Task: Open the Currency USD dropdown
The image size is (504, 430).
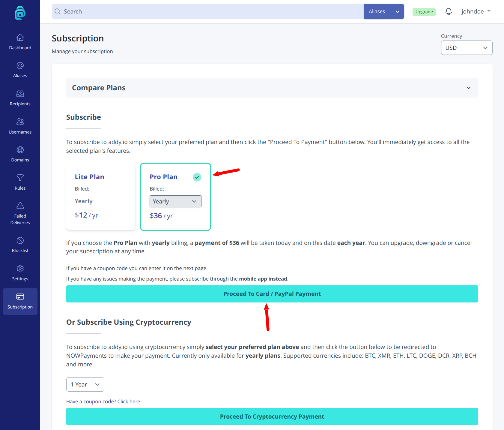Action: [x=467, y=48]
